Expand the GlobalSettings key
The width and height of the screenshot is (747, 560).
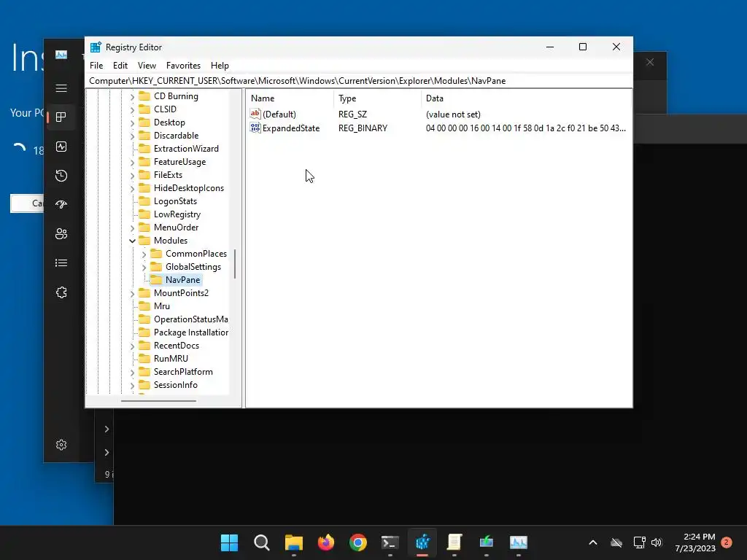(144, 267)
